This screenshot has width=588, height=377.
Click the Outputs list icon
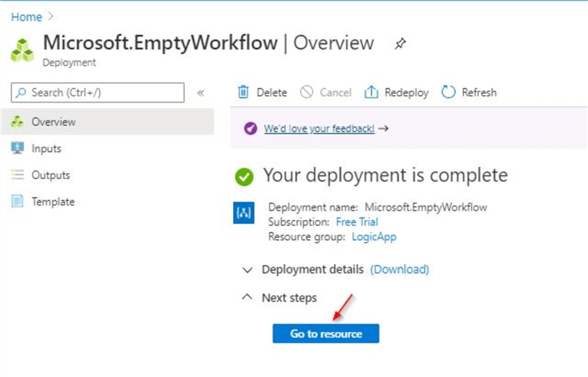(x=18, y=174)
